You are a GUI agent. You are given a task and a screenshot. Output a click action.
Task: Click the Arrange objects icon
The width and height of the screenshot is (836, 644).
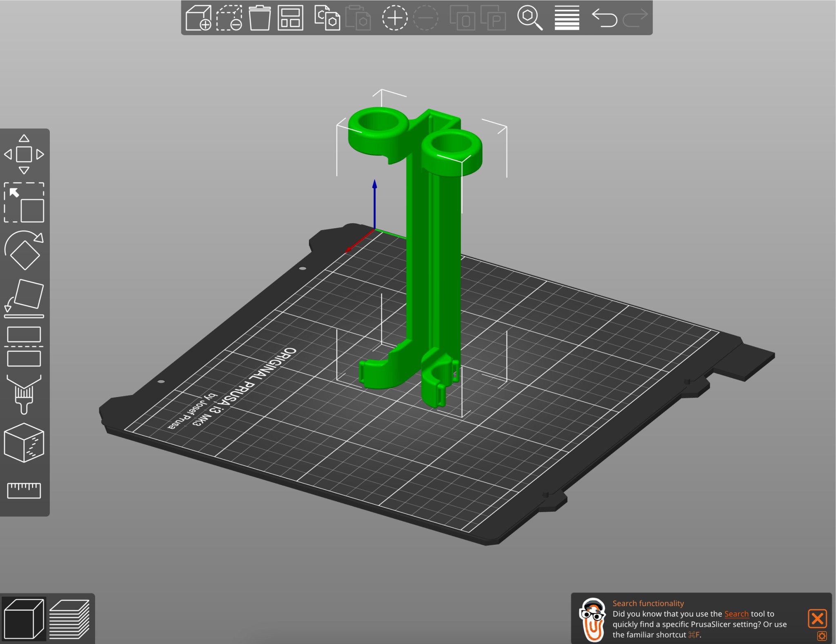290,18
